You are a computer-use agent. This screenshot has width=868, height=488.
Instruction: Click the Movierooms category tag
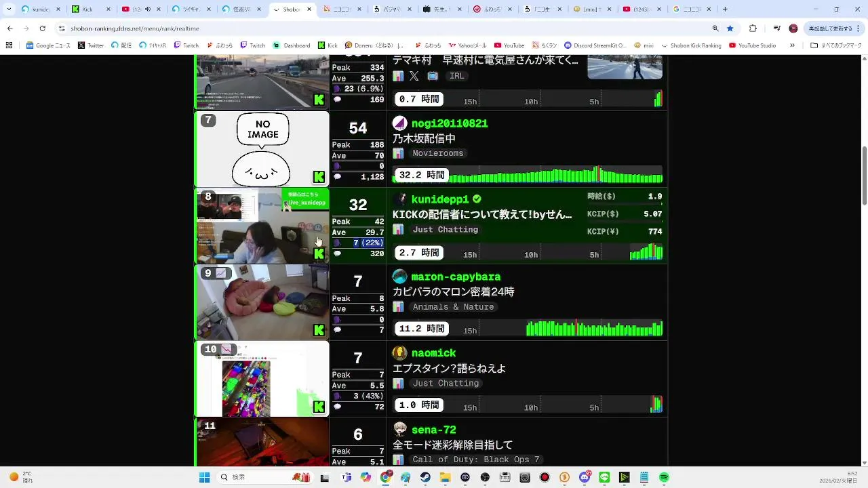click(438, 153)
